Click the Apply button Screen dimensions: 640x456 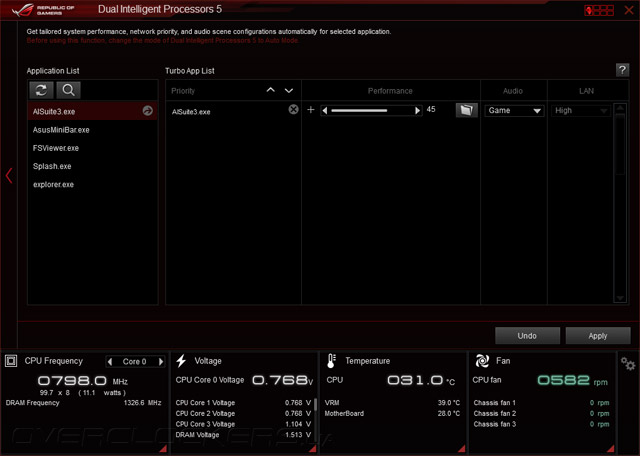598,336
